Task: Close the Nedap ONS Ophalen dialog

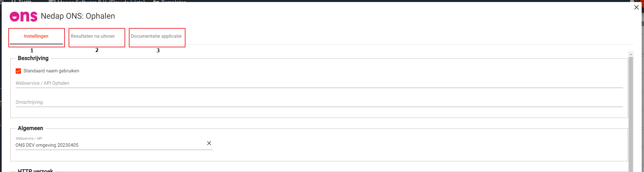Action: point(636,7)
